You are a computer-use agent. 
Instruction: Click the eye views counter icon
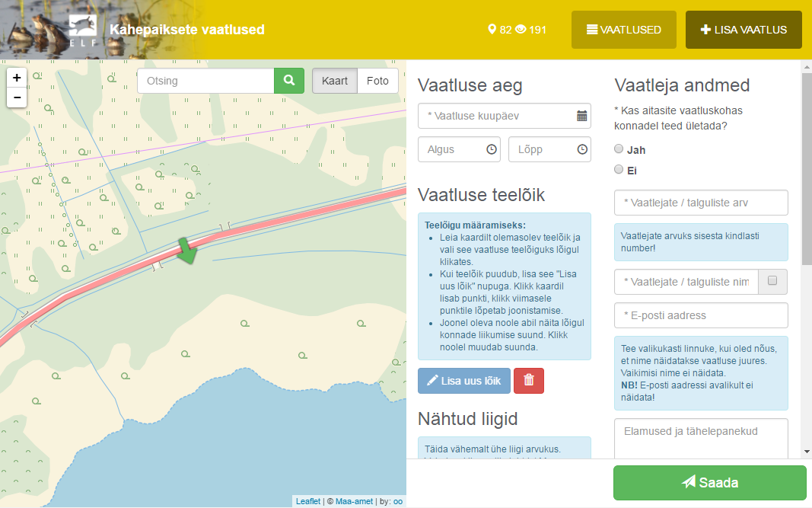pos(521,30)
